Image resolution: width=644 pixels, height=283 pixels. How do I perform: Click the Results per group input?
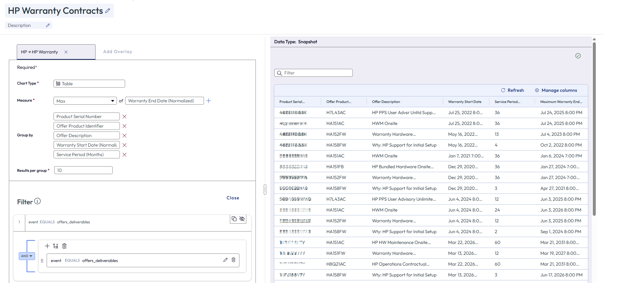point(83,170)
